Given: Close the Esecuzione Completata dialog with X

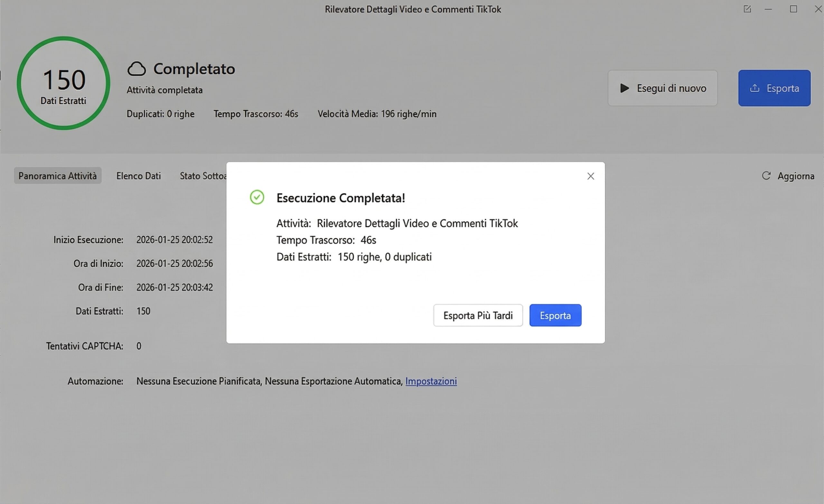Looking at the screenshot, I should point(591,176).
